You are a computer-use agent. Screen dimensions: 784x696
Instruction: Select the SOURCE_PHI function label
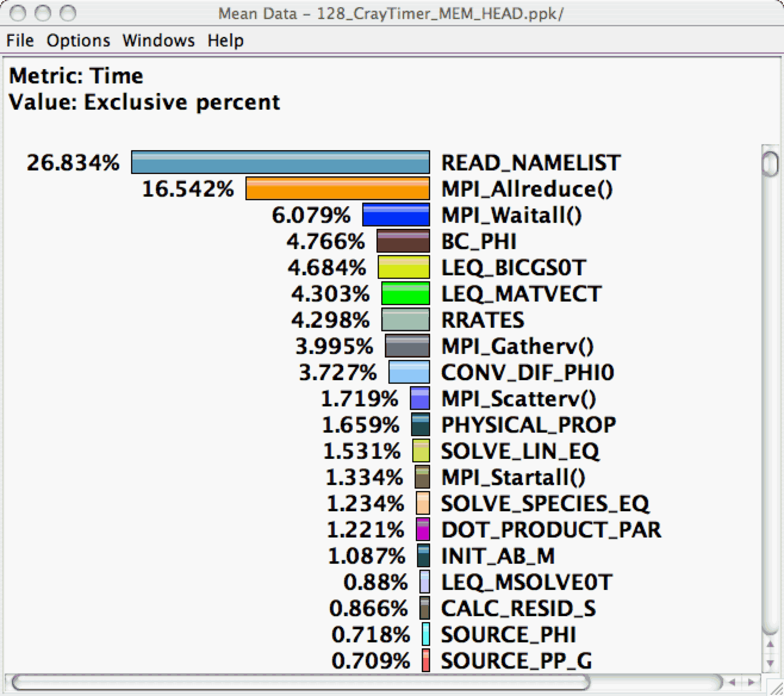pos(508,635)
